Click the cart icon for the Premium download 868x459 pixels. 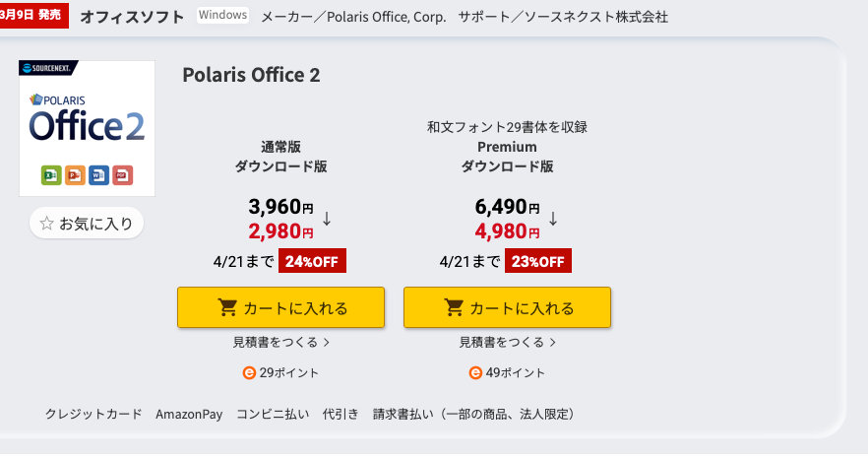455,308
